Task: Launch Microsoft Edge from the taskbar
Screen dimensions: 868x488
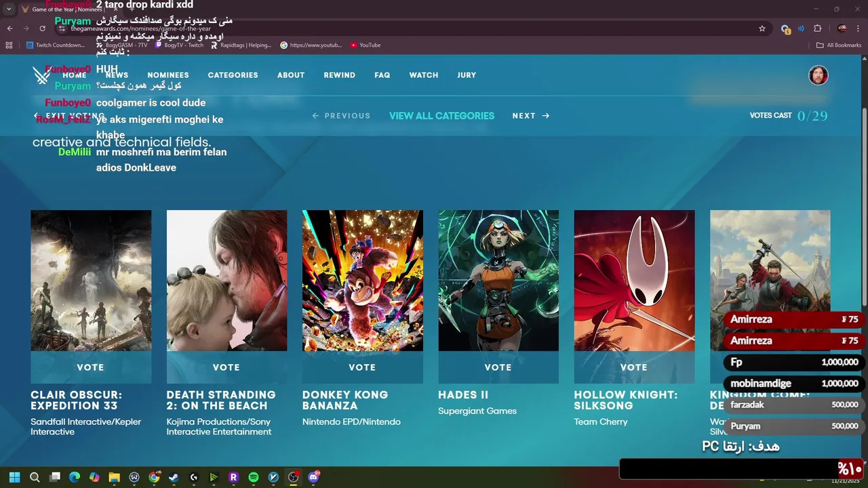Action: click(75, 477)
